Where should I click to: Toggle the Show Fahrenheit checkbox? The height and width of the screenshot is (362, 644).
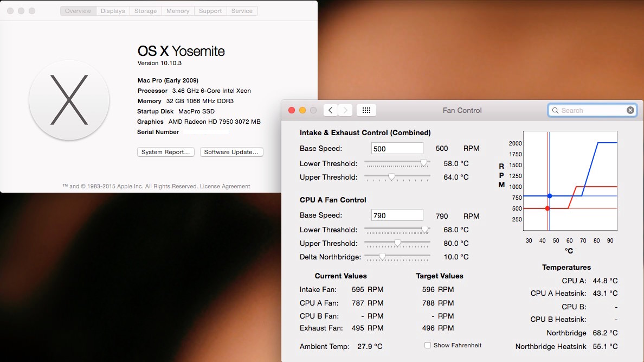coord(428,345)
